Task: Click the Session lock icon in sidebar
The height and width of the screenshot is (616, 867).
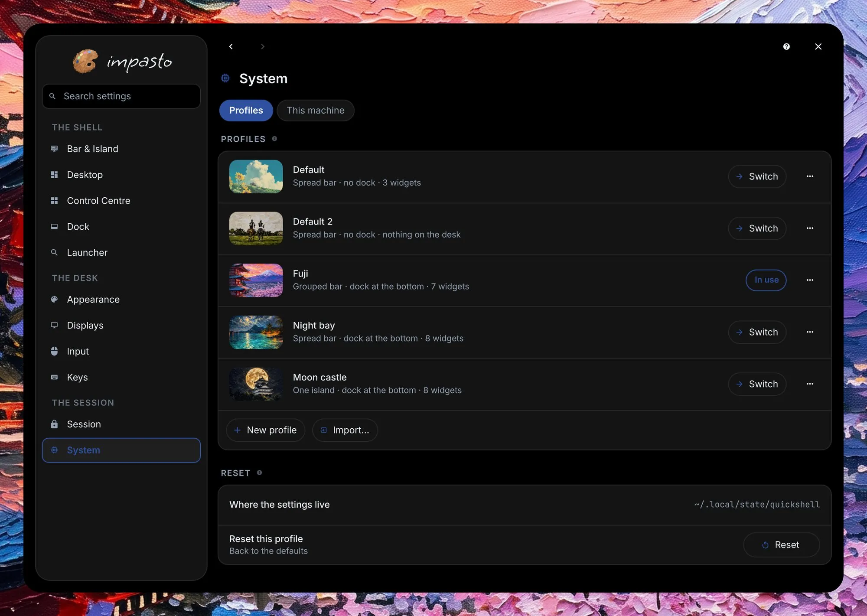Action: point(54,424)
